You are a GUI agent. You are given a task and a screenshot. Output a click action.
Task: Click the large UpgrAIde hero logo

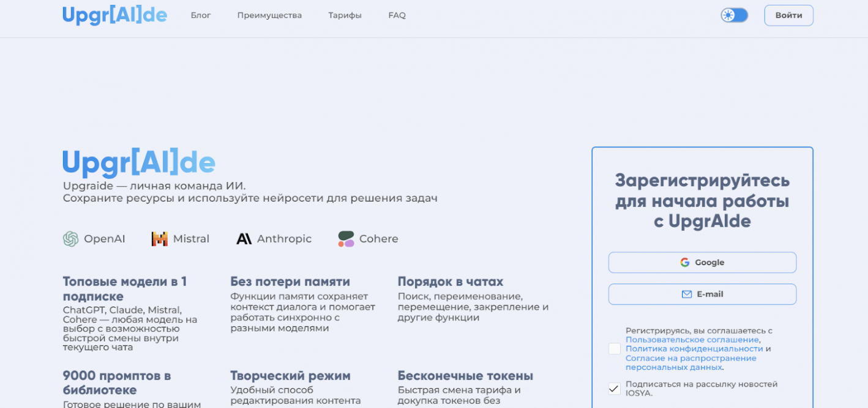139,162
